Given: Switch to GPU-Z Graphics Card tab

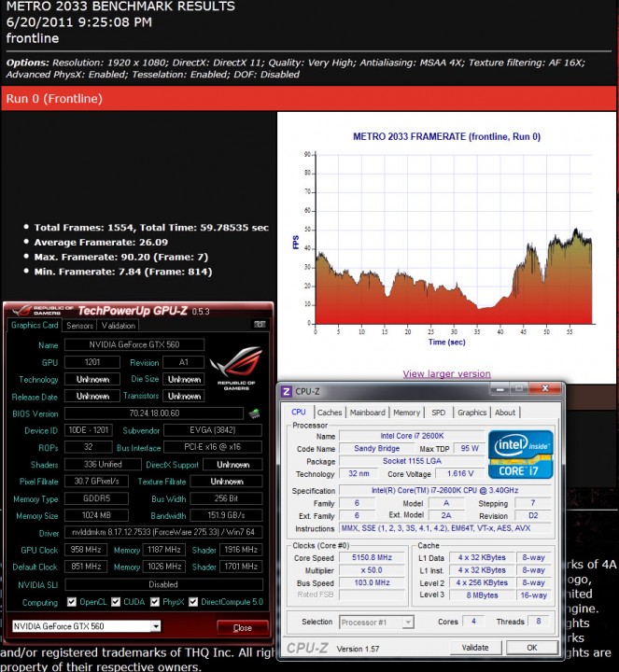Looking at the screenshot, I should pos(35,326).
